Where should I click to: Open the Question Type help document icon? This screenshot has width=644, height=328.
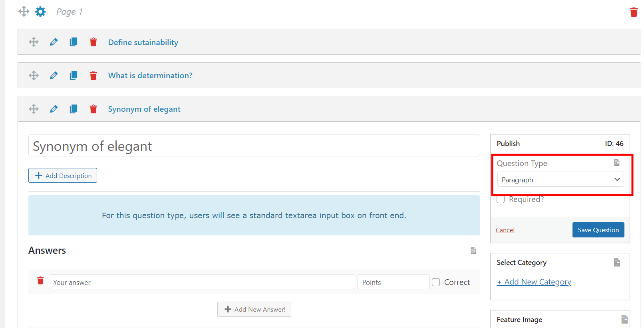pos(617,163)
